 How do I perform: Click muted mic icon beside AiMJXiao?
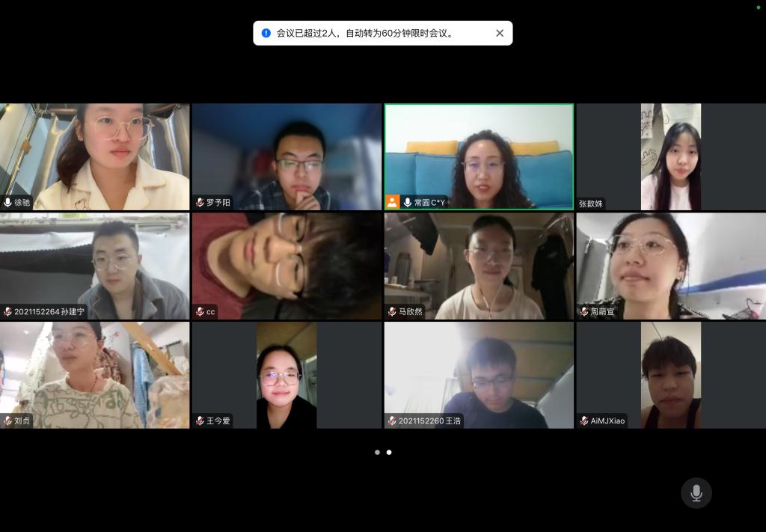584,421
